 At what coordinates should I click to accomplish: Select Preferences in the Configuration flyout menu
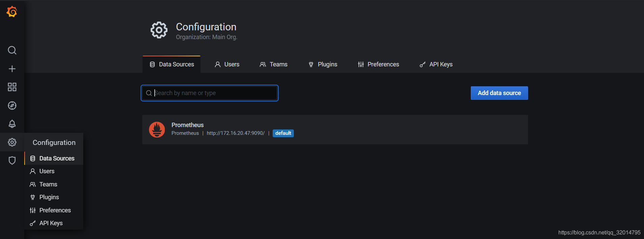(54, 210)
